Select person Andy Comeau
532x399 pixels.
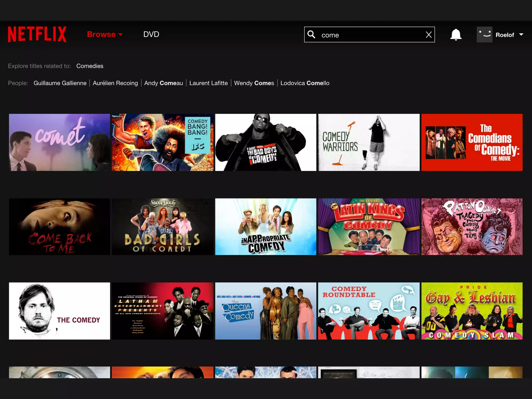point(163,83)
